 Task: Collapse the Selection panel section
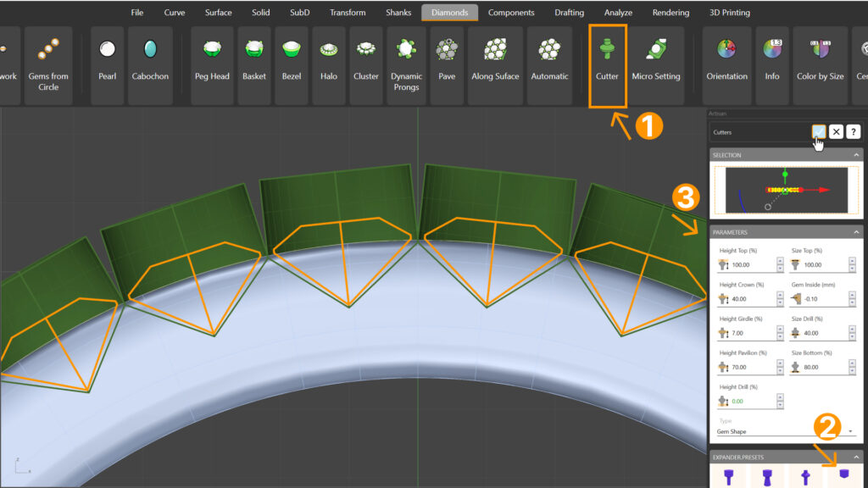pyautogui.click(x=856, y=155)
